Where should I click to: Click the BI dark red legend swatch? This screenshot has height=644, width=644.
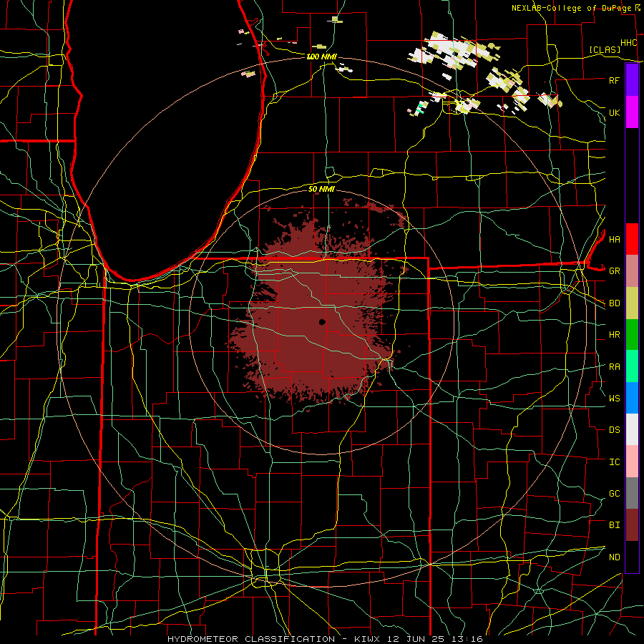pos(632,525)
